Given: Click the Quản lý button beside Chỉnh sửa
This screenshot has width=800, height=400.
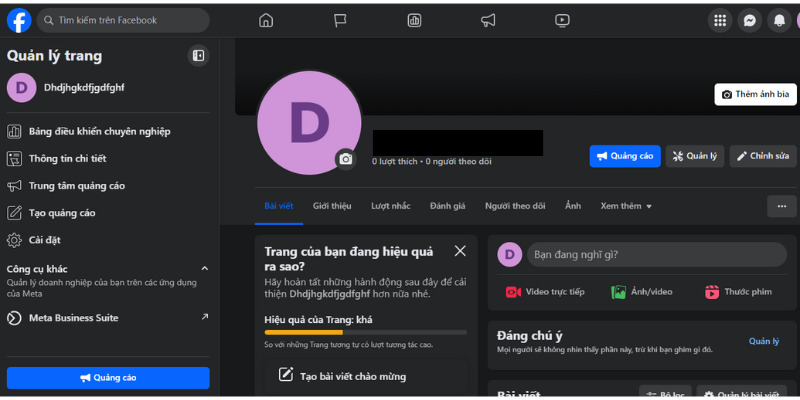Looking at the screenshot, I should click(x=695, y=156).
